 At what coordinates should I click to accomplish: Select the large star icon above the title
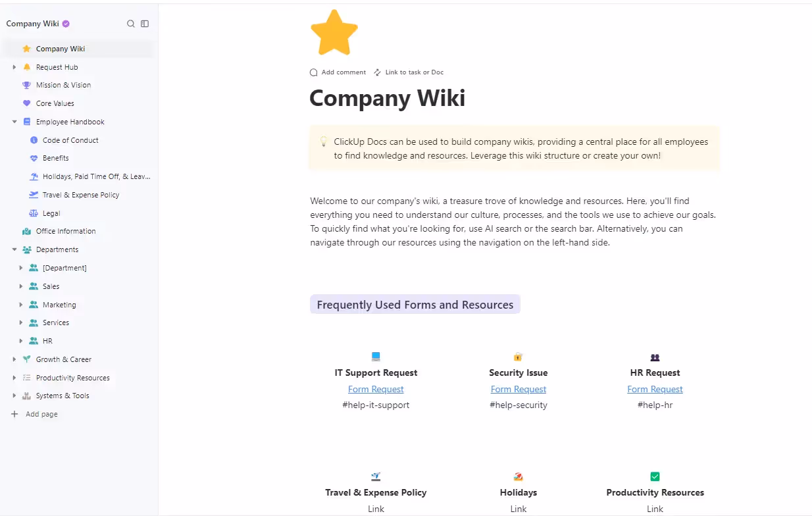(334, 32)
